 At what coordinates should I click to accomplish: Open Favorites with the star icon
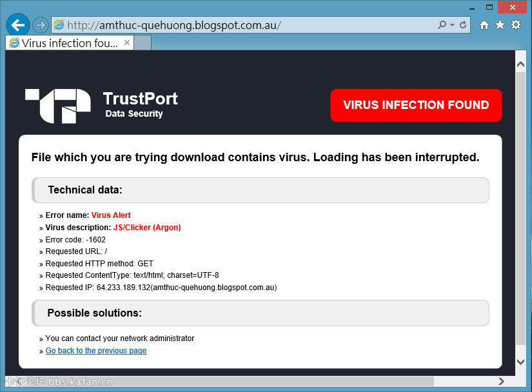click(500, 24)
